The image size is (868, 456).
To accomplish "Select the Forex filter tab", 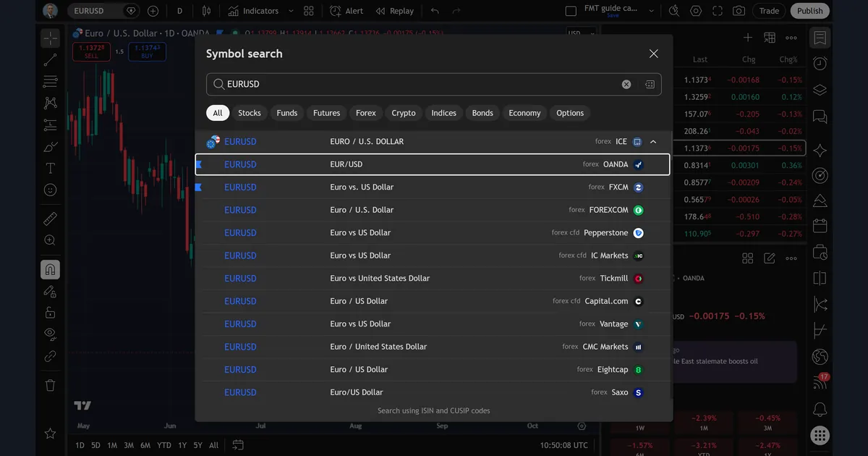I will [366, 113].
